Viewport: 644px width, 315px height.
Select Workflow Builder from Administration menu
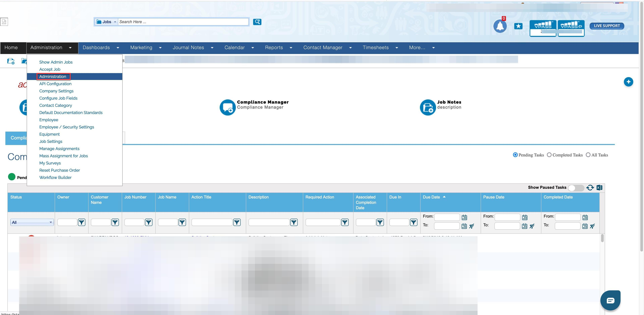pyautogui.click(x=55, y=178)
